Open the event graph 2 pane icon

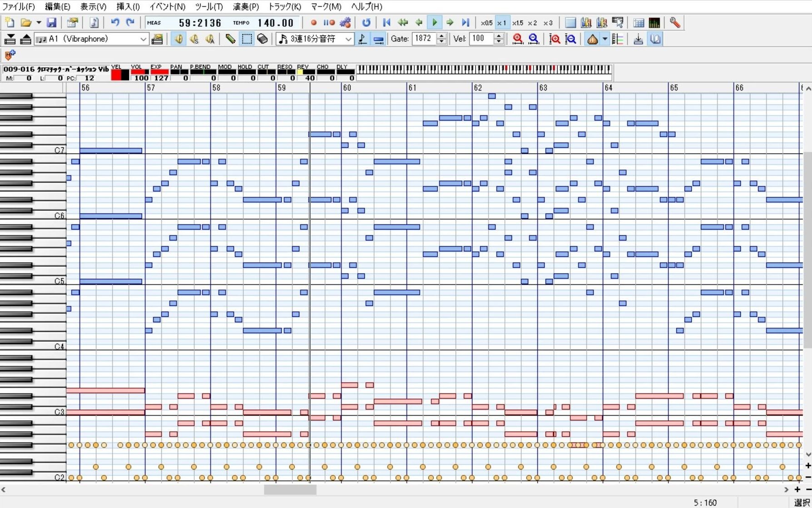click(x=602, y=23)
